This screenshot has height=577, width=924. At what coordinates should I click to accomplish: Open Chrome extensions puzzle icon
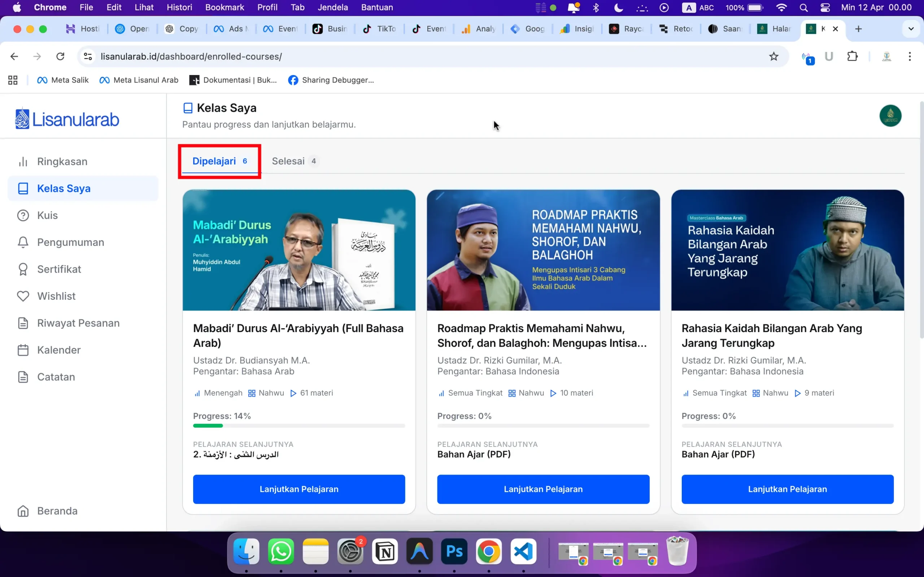[852, 57]
